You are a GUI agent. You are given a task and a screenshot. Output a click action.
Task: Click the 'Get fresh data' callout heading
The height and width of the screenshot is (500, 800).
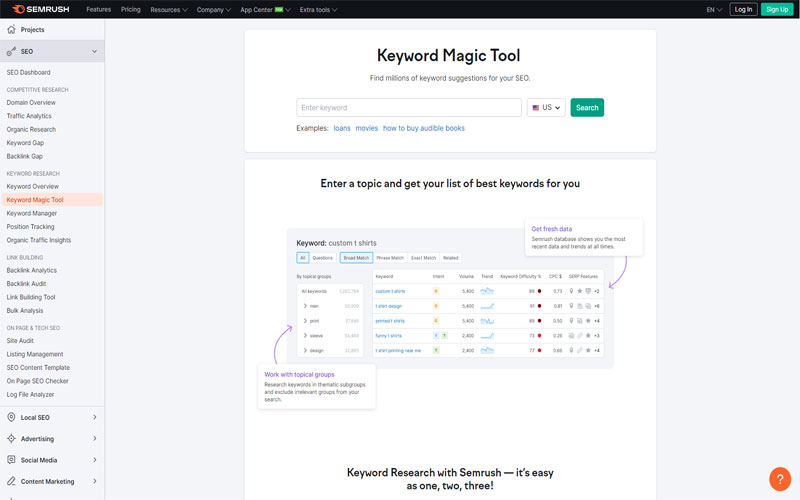[552, 229]
